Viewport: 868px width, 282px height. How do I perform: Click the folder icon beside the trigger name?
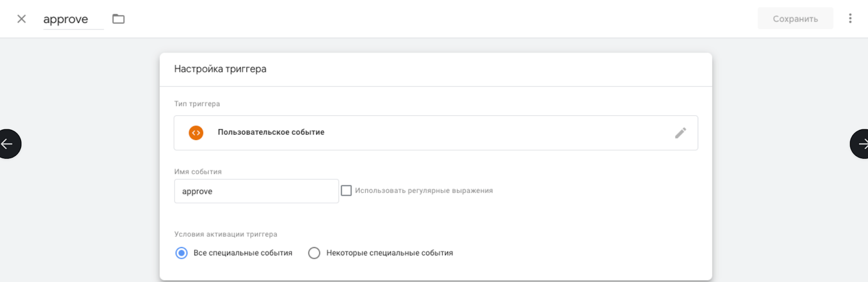point(118,19)
